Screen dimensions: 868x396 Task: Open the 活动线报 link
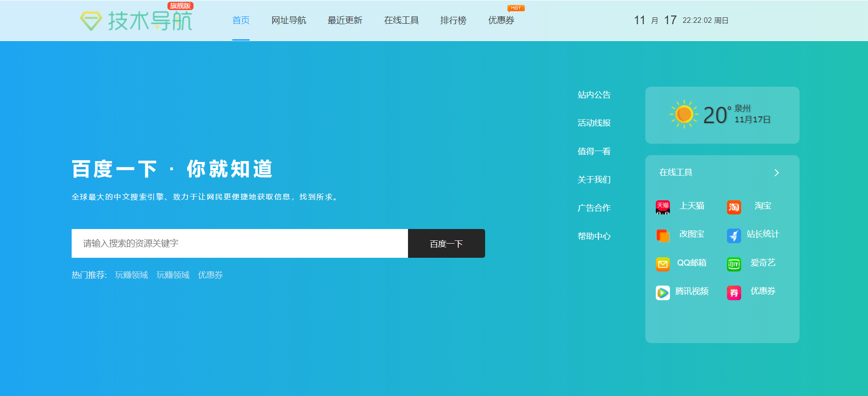(x=594, y=123)
